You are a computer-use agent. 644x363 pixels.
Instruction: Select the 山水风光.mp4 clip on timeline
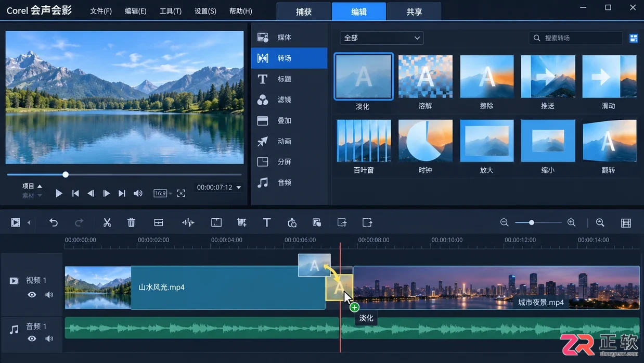[x=195, y=287]
